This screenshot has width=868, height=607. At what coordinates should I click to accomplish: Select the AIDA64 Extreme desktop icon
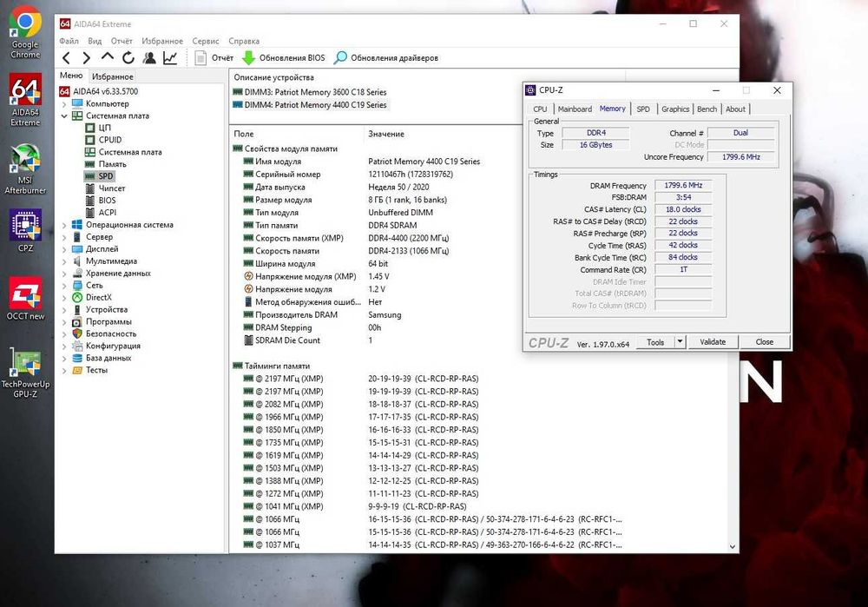tap(25, 100)
